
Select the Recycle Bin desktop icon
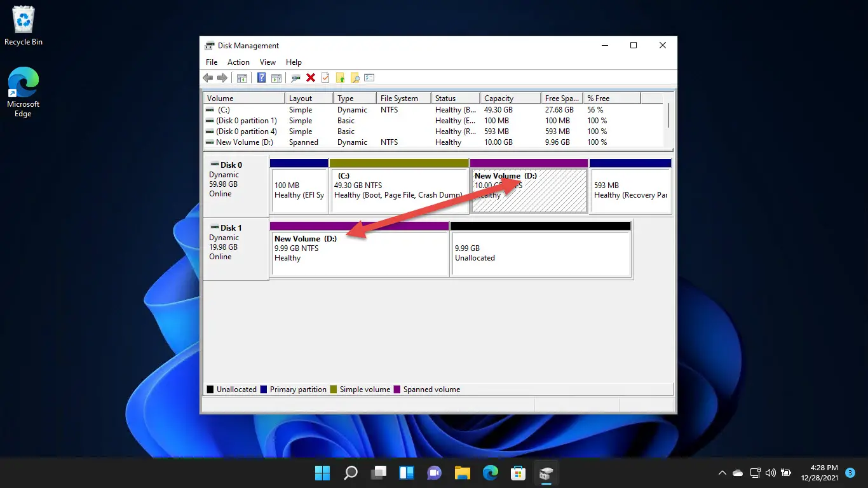pyautogui.click(x=24, y=27)
